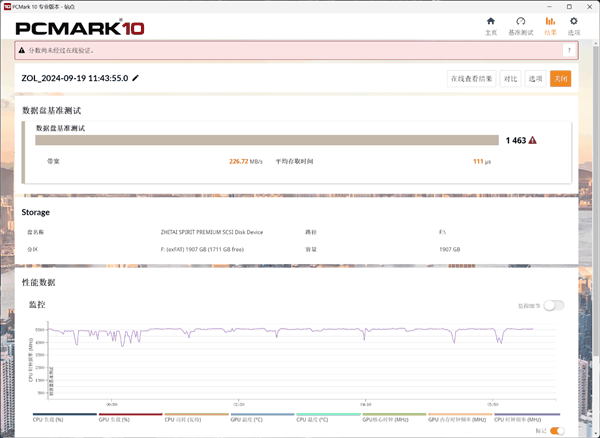Screen dimensions: 600x438
Task: Click the pencil icon to rename result
Action: 136,78
